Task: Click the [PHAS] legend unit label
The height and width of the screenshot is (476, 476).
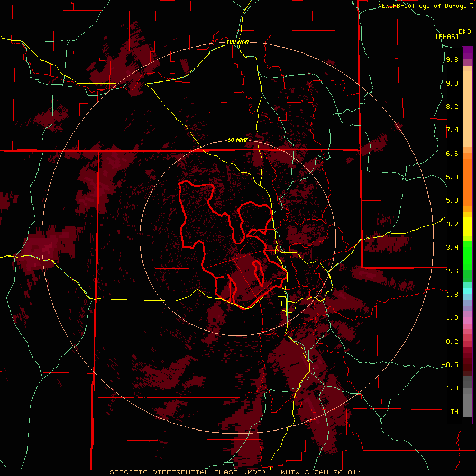Action: coord(447,36)
